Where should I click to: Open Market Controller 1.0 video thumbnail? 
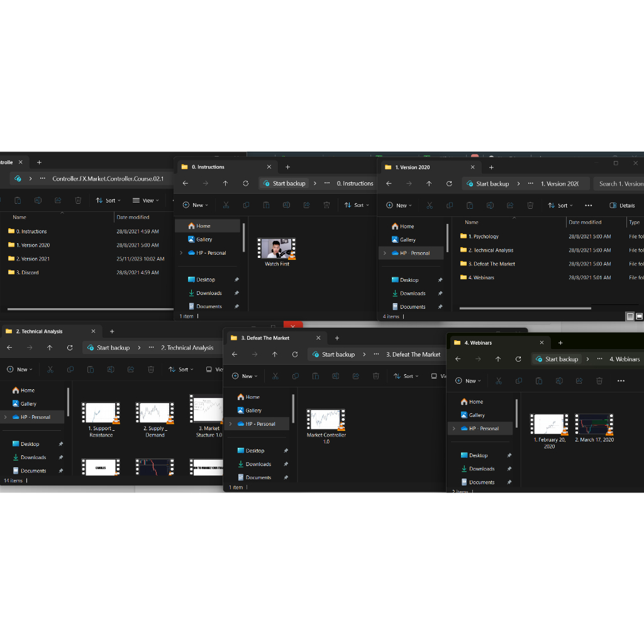(x=326, y=420)
